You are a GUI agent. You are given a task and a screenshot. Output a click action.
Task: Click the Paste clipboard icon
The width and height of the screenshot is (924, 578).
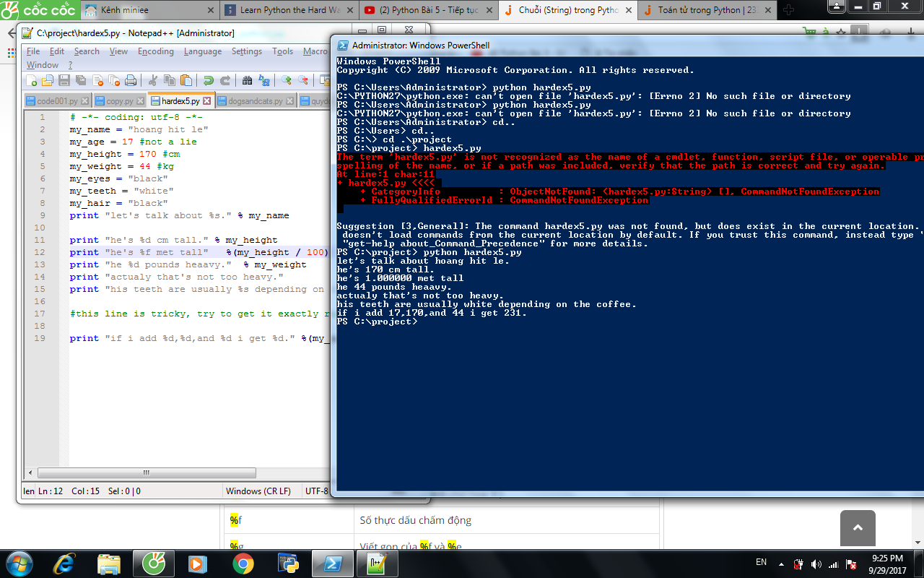coord(186,80)
